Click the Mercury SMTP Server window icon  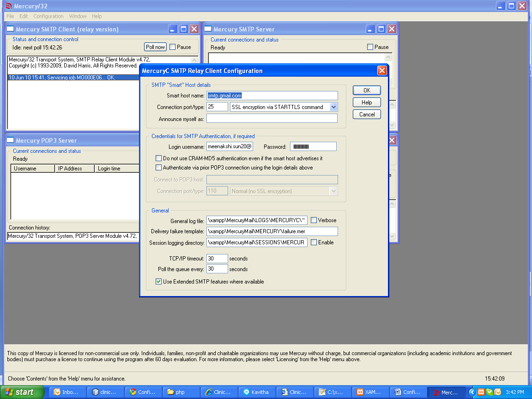pyautogui.click(x=208, y=29)
